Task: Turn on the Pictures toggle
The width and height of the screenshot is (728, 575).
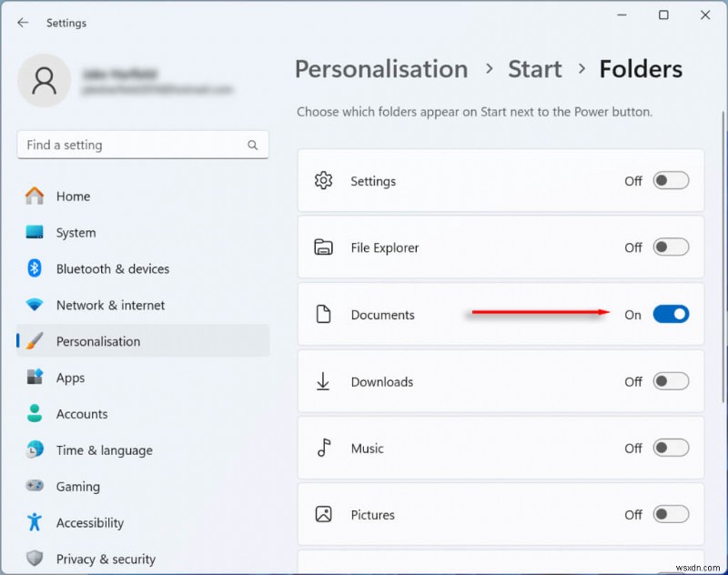Action: (x=671, y=514)
